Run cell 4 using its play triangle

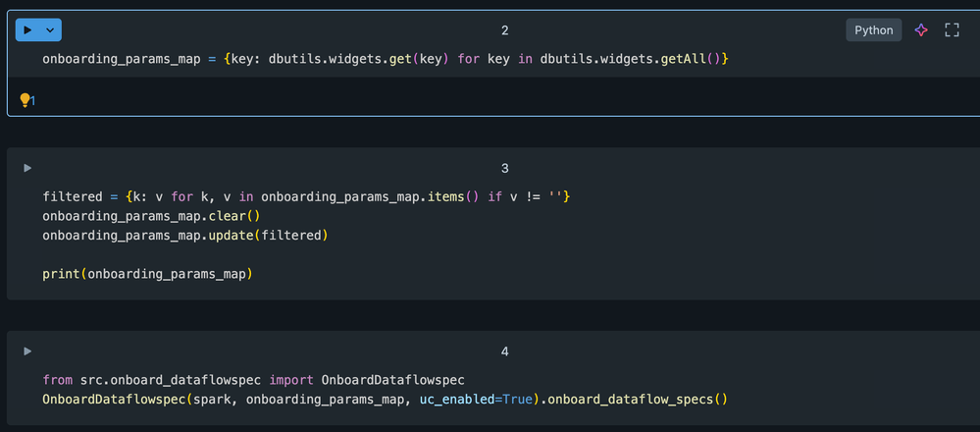pyautogui.click(x=27, y=351)
